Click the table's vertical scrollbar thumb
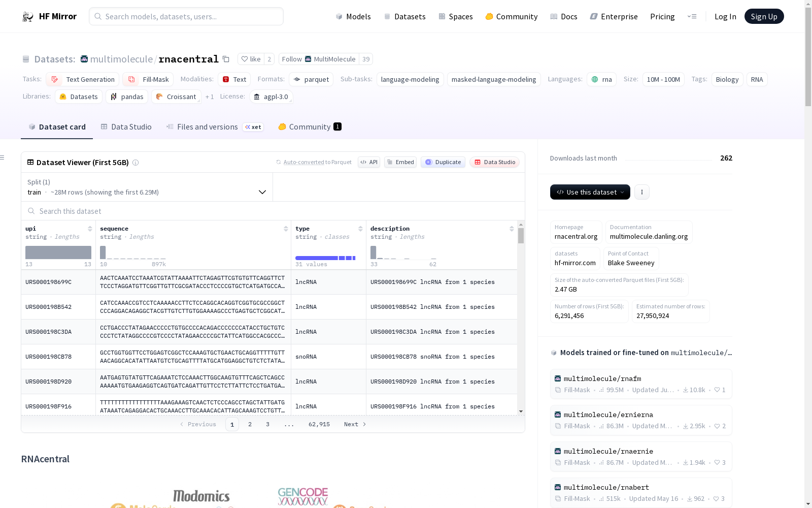 [521, 236]
